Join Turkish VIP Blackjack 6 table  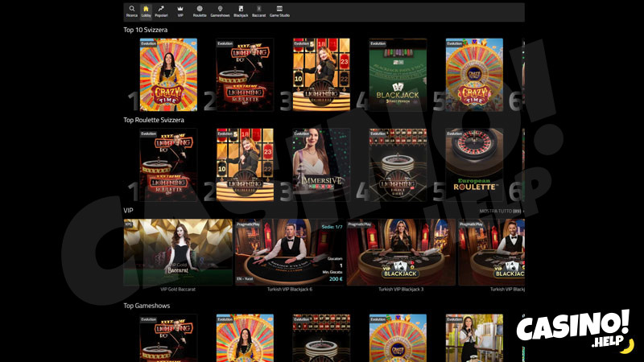(x=289, y=252)
